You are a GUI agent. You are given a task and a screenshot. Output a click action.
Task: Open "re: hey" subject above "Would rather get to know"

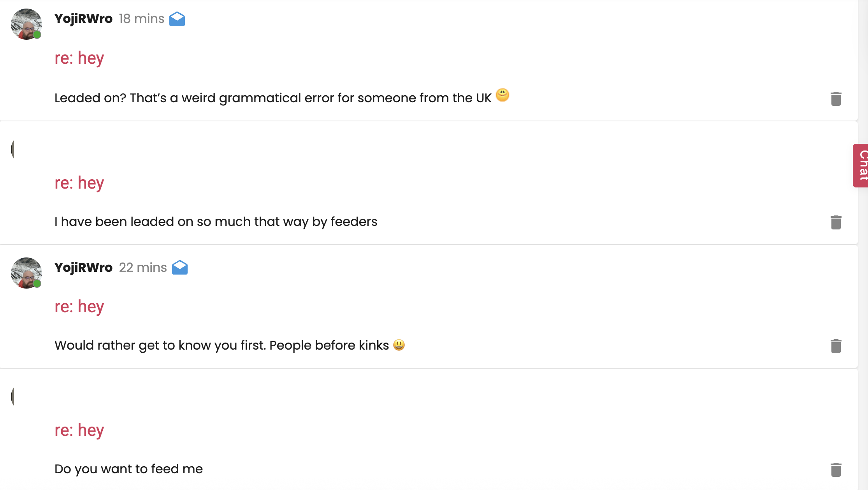coord(79,307)
